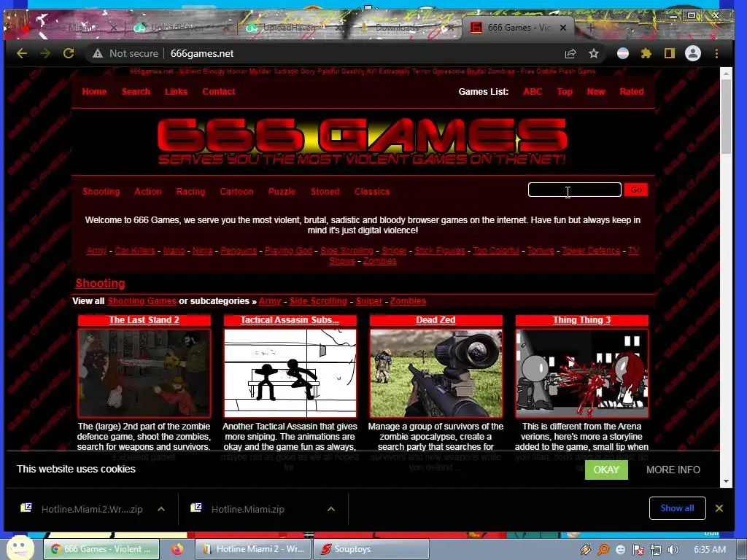Click Show all downloads button
This screenshot has height=560, width=747.
677,508
